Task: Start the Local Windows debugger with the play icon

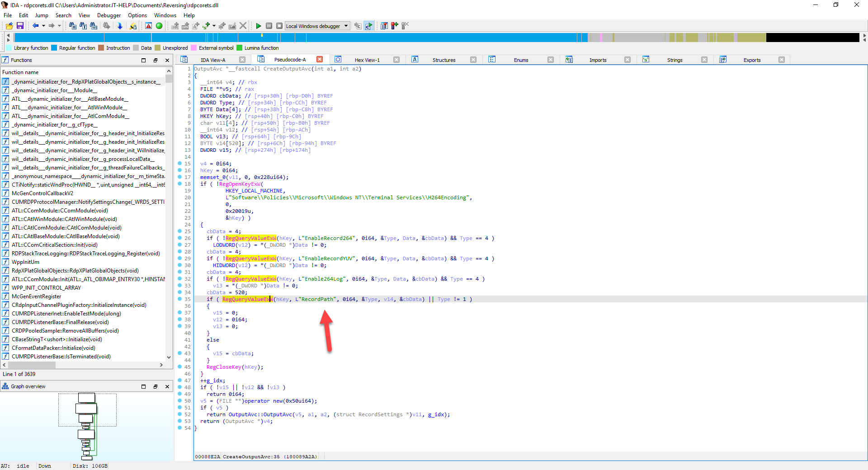Action: pyautogui.click(x=259, y=26)
